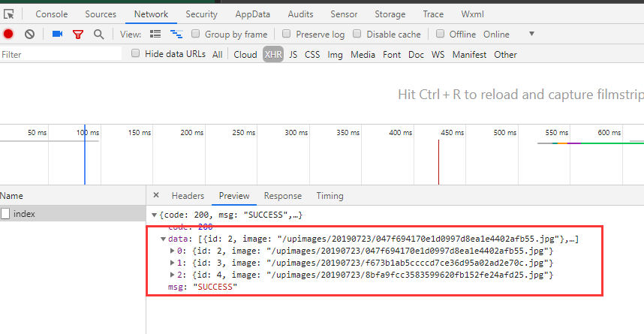644x334 pixels.
Task: Stop recording network log with red button
Action: [8, 34]
